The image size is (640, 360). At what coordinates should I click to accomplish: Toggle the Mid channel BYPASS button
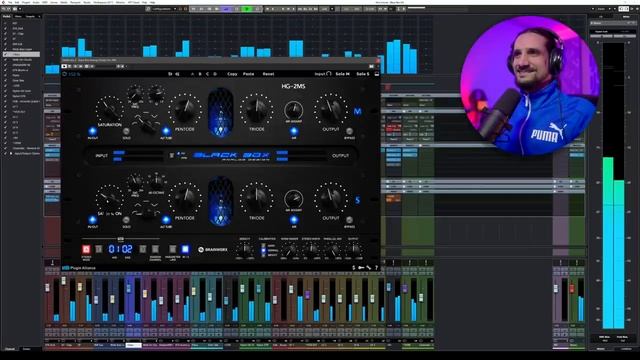349,131
